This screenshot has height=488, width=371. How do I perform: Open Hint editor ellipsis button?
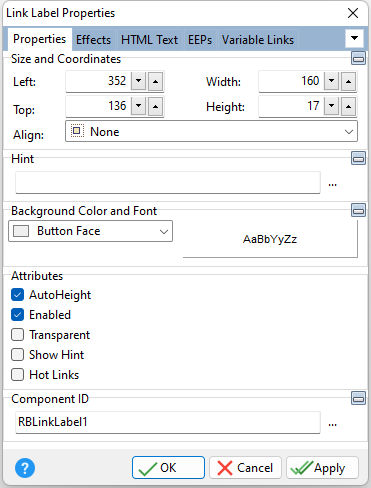pos(332,184)
